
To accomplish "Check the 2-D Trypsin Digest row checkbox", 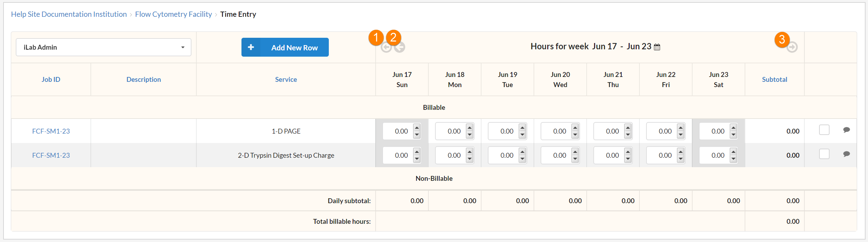I will click(824, 154).
